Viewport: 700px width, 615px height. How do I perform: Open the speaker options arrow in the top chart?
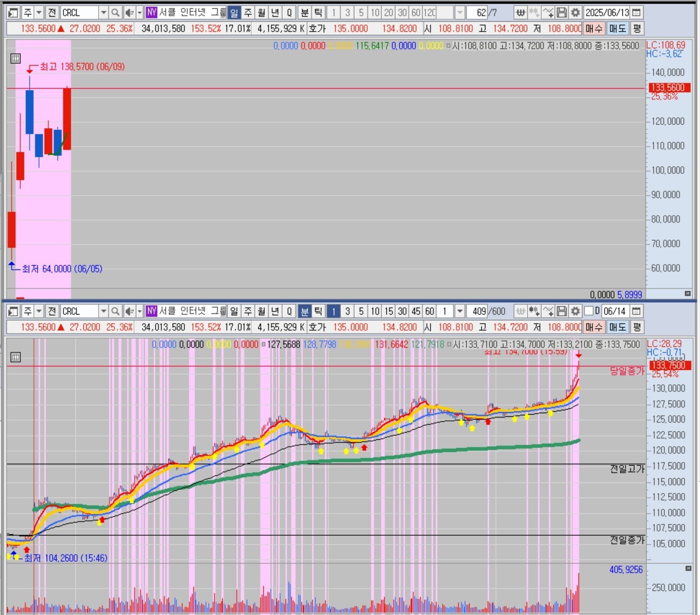pyautogui.click(x=140, y=12)
